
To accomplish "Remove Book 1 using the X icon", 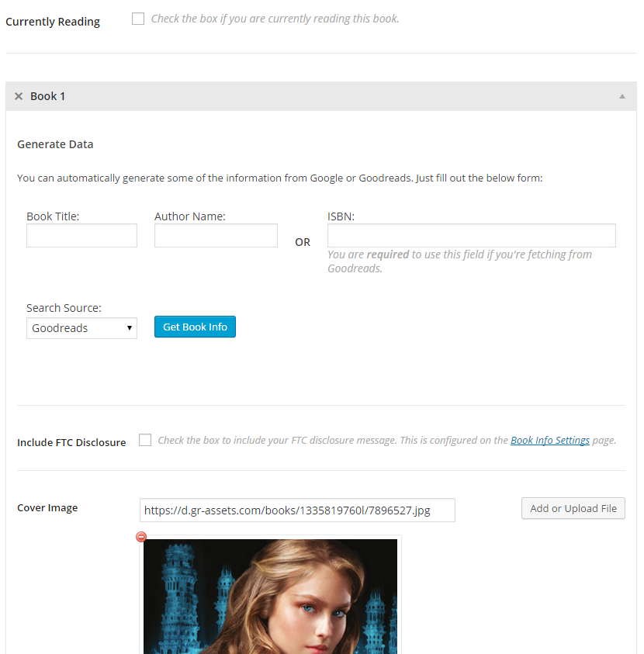I will click(x=19, y=96).
